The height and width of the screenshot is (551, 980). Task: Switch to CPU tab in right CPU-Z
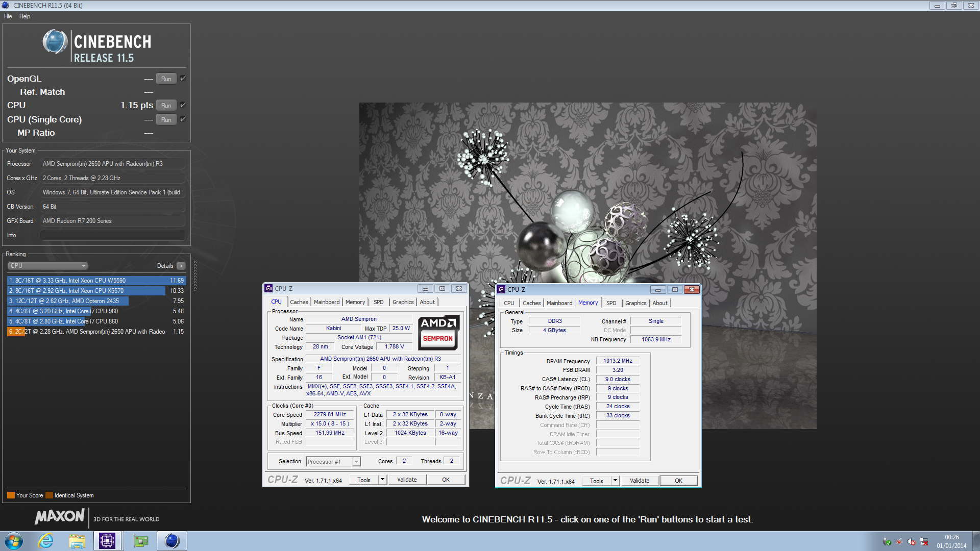(509, 303)
